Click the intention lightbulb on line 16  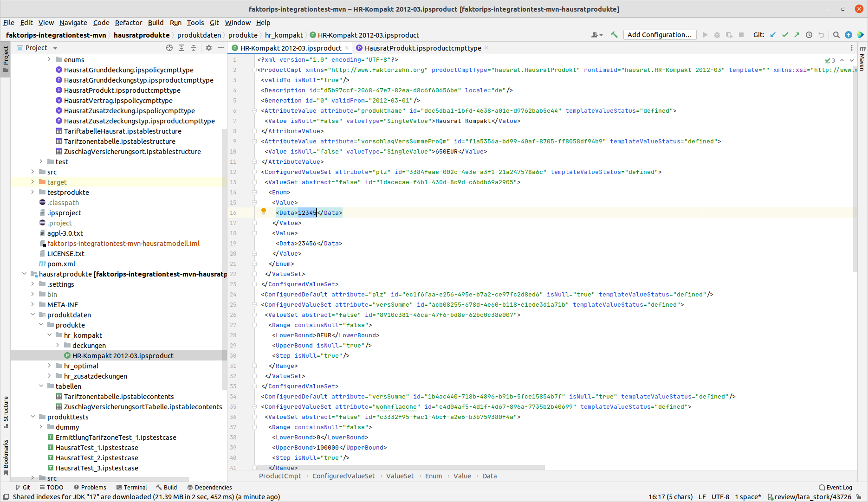coord(264,211)
